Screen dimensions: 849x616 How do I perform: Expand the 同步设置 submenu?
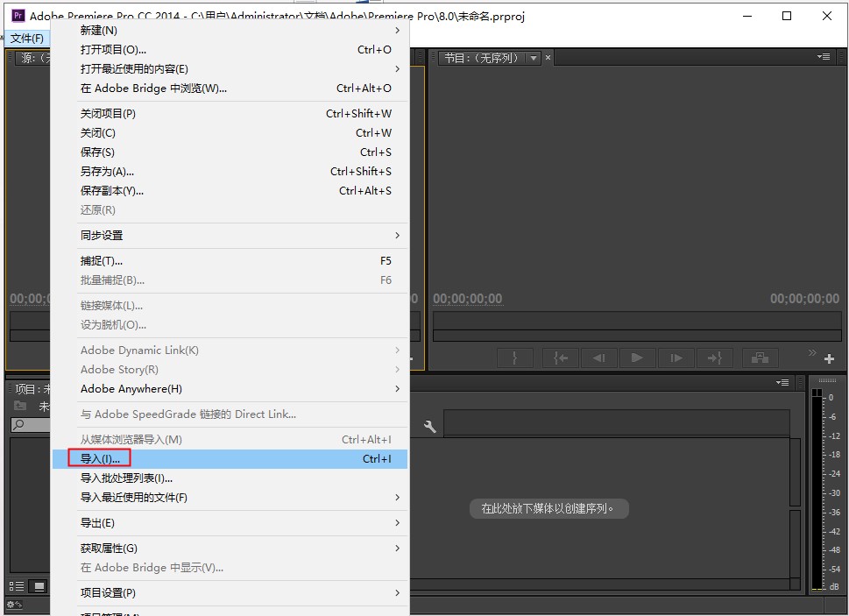230,236
